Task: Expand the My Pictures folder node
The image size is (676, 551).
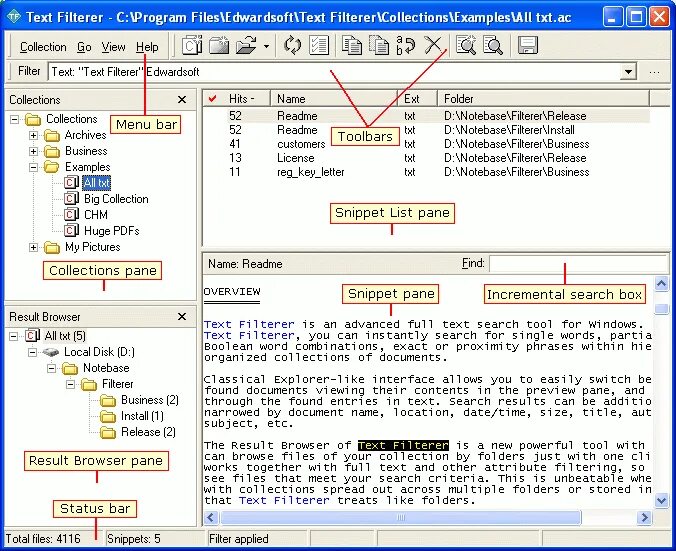Action: 33,247
